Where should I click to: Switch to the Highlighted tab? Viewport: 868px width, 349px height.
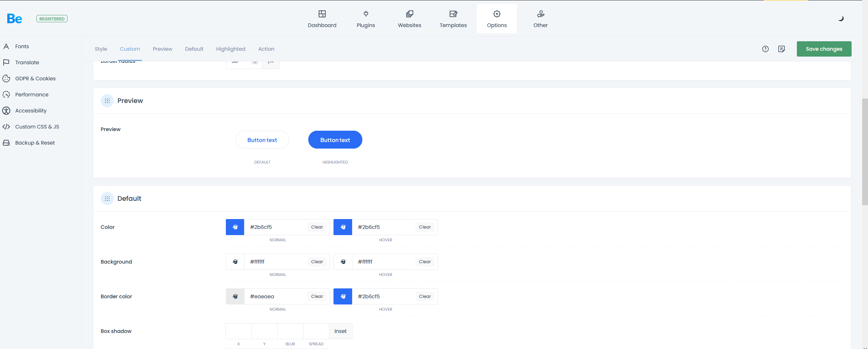point(231,49)
